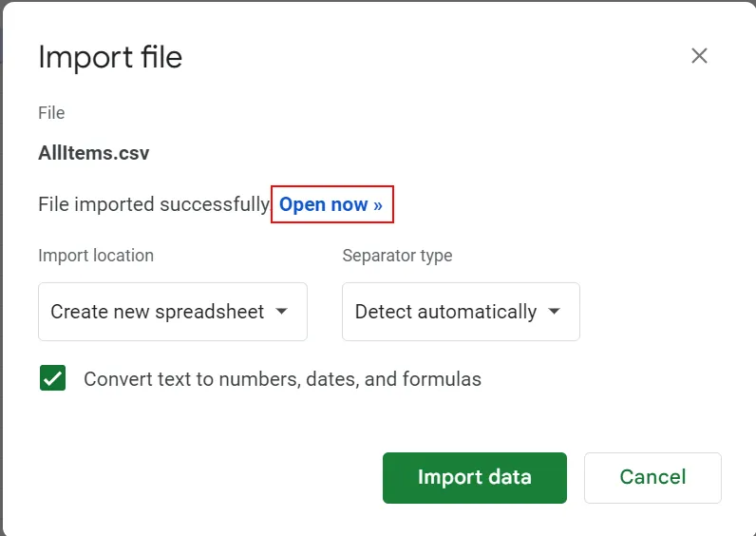
Task: Click the double chevron after Open now
Action: click(378, 205)
